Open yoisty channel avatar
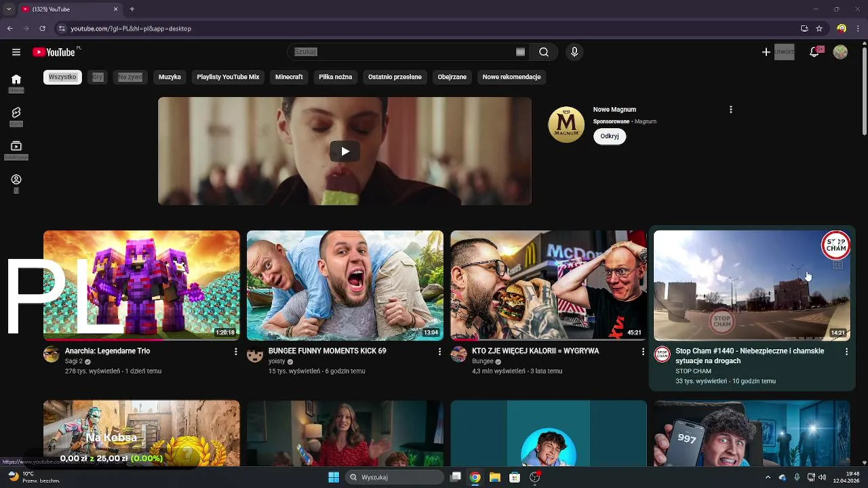The height and width of the screenshot is (488, 868). (x=255, y=354)
